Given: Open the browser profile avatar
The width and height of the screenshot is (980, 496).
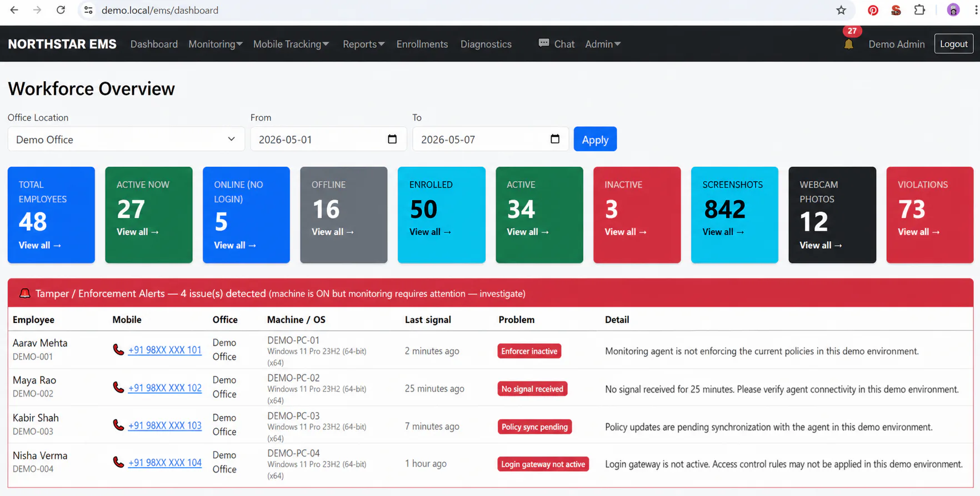Looking at the screenshot, I should (953, 10).
